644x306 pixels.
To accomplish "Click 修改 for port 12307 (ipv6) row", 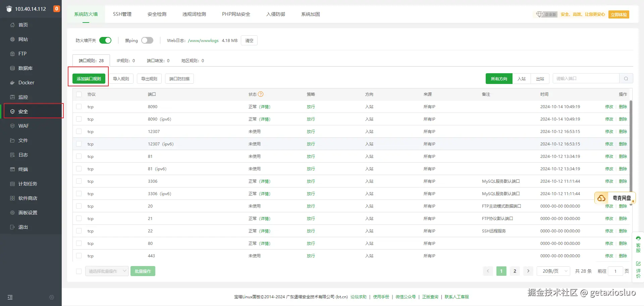I will click(x=609, y=144).
